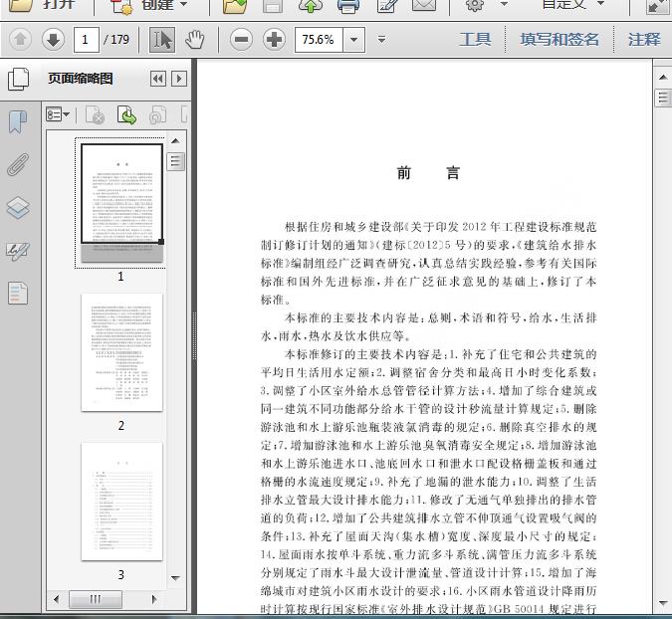The image size is (672, 619).
Task: Click the delete pages icon in thumbnails toolbar
Action: pyautogui.click(x=96, y=115)
